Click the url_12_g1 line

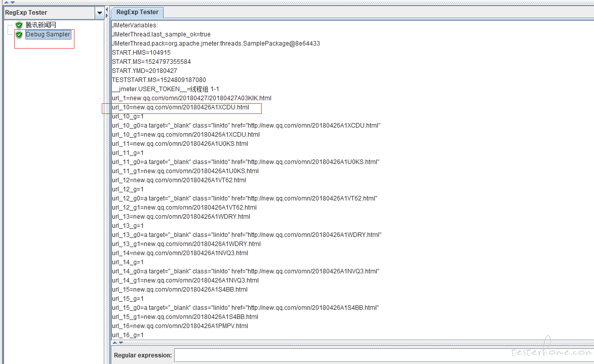184,207
